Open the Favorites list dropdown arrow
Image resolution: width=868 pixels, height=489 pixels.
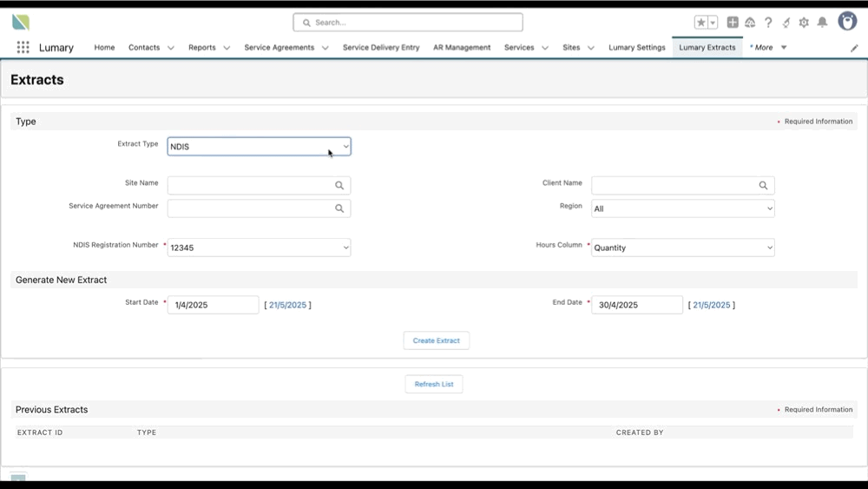713,23
